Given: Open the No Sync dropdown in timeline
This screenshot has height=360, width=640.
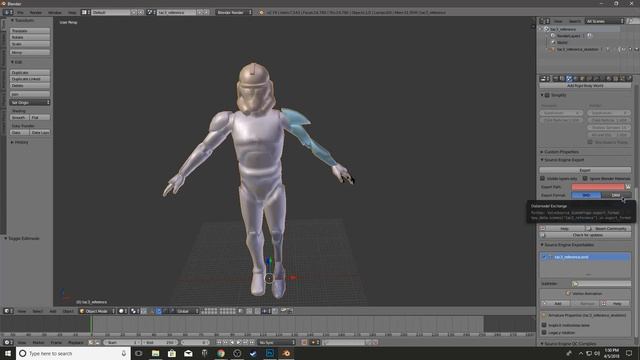Looking at the screenshot, I should coord(276,342).
